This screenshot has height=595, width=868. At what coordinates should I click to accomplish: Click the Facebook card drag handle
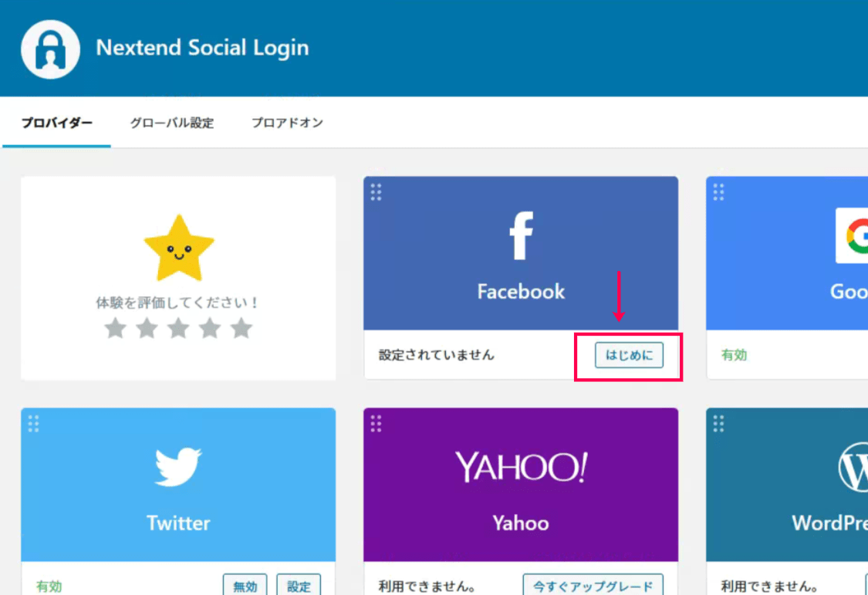click(376, 192)
